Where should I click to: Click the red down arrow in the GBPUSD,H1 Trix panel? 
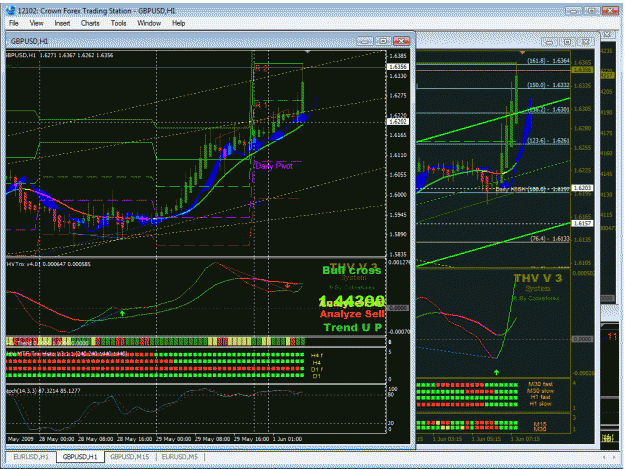287,285
